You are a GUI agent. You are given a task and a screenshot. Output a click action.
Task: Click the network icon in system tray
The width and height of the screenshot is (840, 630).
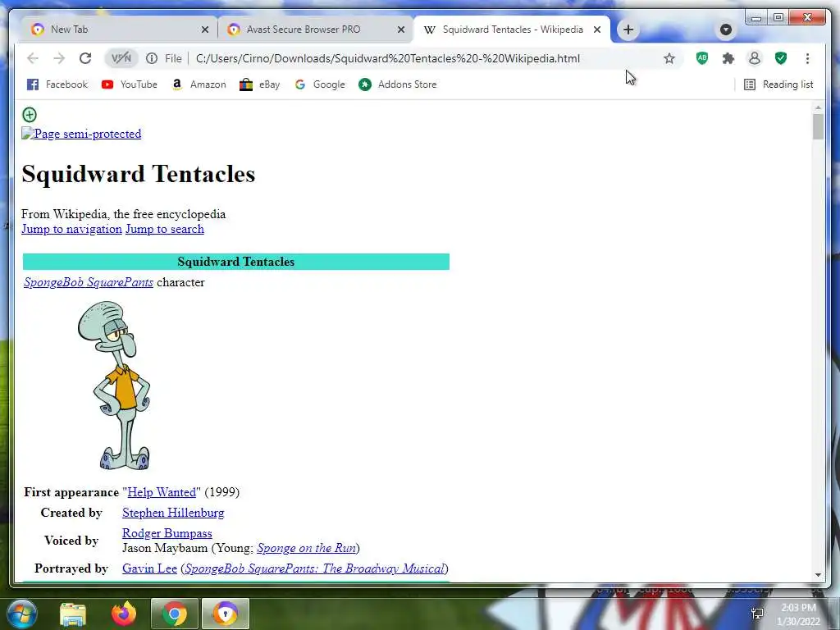(x=757, y=614)
